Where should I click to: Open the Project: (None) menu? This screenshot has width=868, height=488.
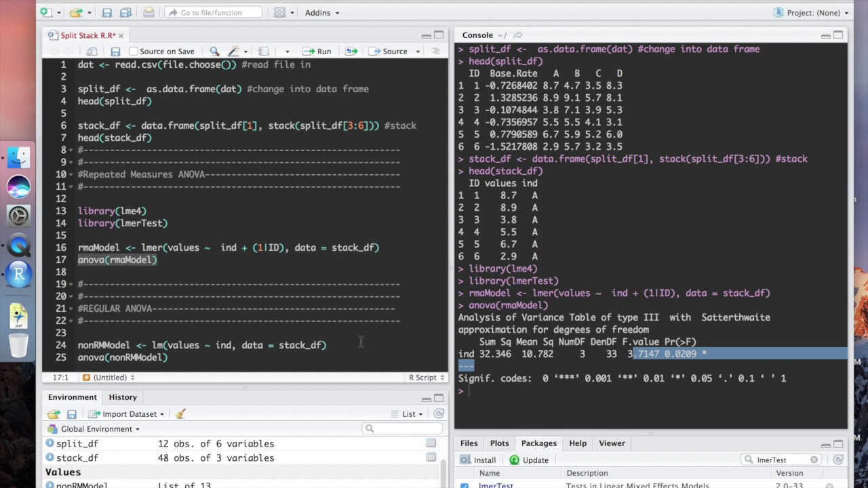point(811,12)
